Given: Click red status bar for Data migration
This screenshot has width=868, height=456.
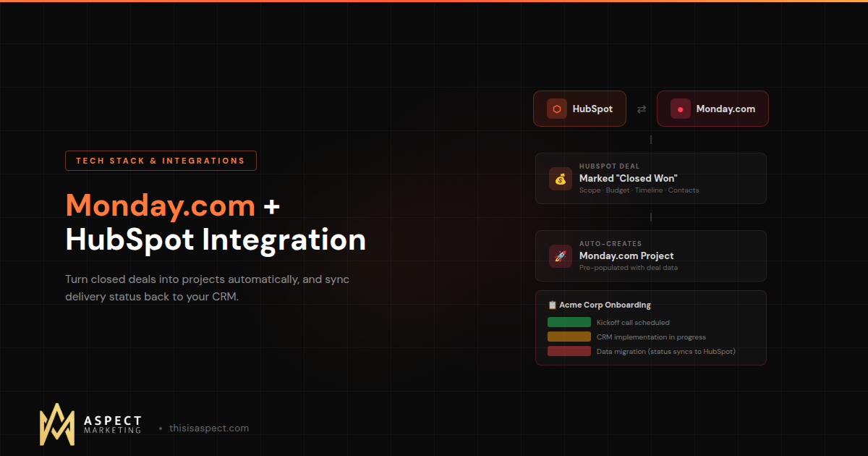Looking at the screenshot, I should tap(569, 351).
